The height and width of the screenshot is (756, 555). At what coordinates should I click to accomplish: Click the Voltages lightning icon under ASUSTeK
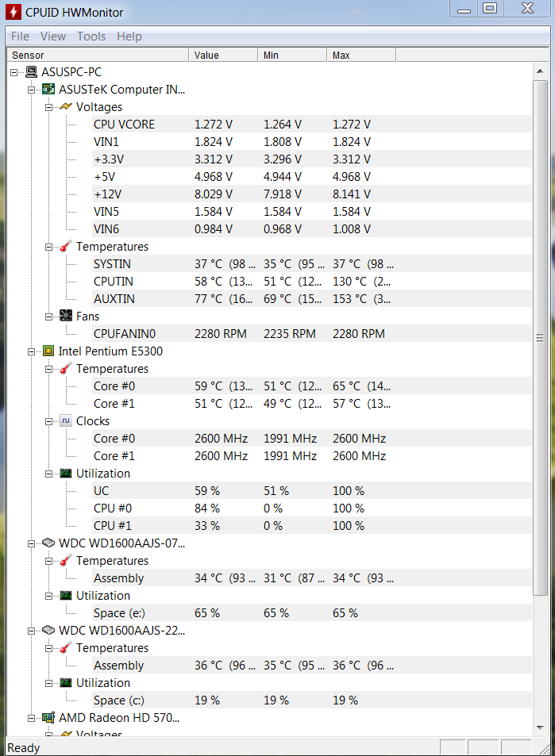66,107
